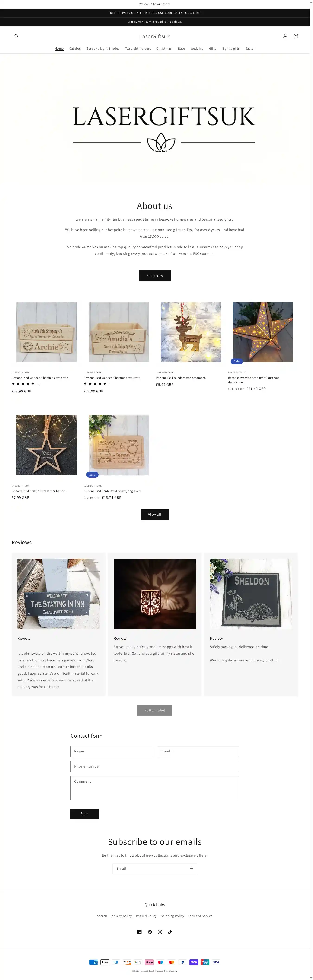View the Bespoke wooden Star light product
Screen dimensions: 313x980
tap(254, 380)
